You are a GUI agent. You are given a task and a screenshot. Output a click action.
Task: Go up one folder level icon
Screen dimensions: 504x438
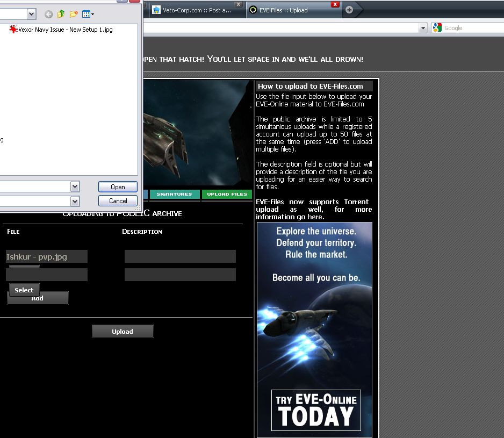pos(61,14)
